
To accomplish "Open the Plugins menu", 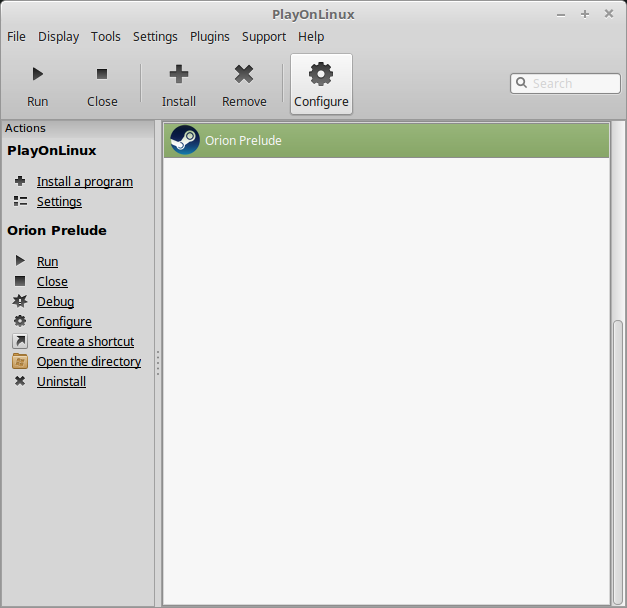I will tap(210, 37).
